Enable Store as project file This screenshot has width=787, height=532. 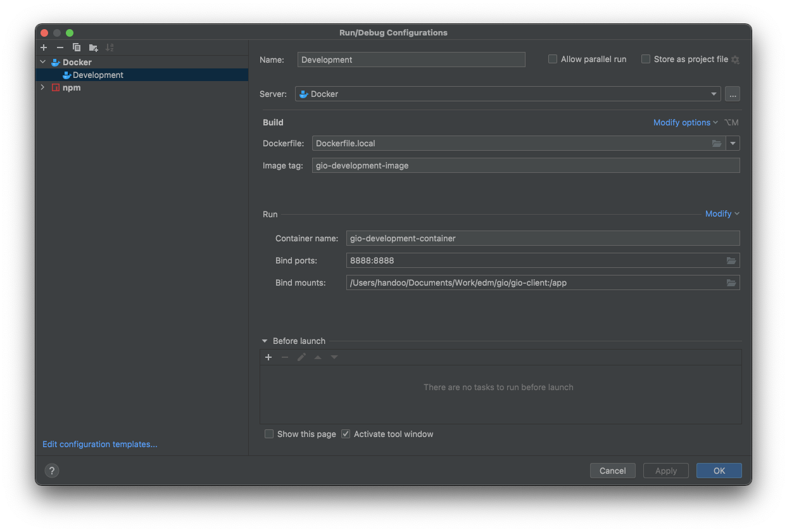(x=646, y=59)
